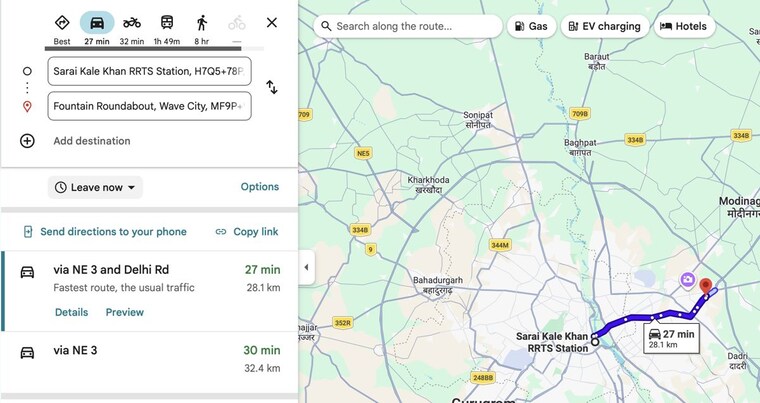The image size is (760, 403).
Task: Click the Sarai Kale Khan origin circle on map
Action: coord(595,341)
